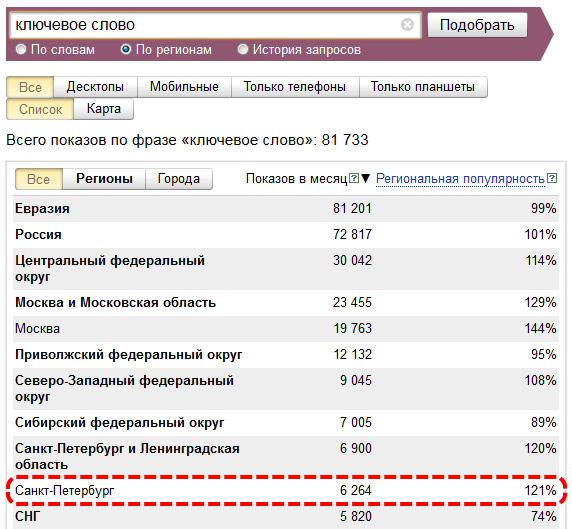Select the Список view tab
The height and width of the screenshot is (529, 572).
tap(40, 109)
